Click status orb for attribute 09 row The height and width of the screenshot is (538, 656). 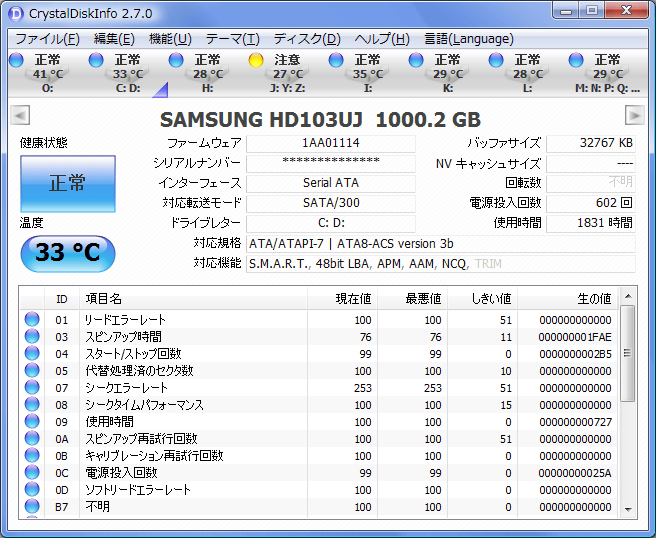tap(32, 421)
